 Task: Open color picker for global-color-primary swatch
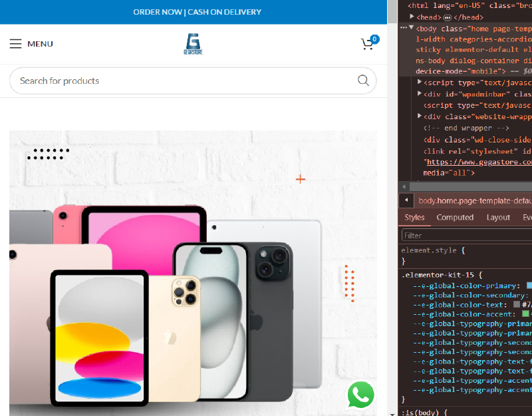pos(529,286)
